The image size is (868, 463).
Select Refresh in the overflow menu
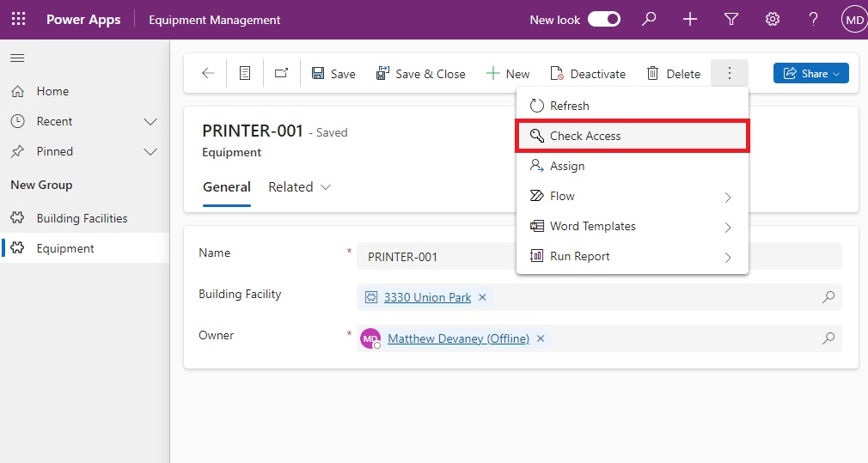[x=633, y=106]
